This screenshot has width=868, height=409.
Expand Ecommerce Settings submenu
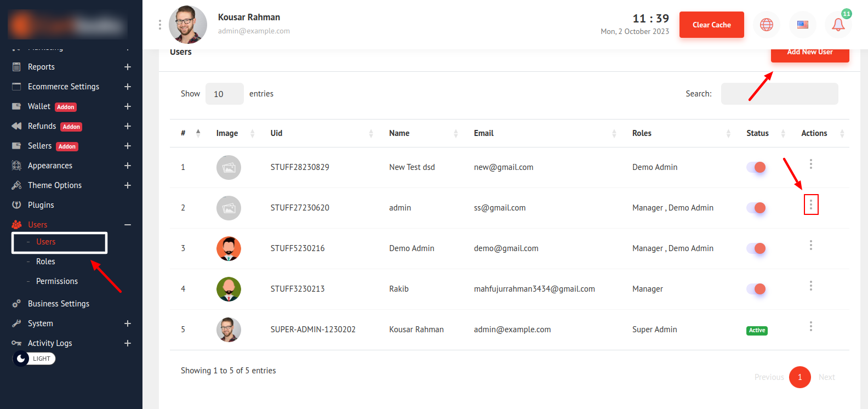(127, 87)
